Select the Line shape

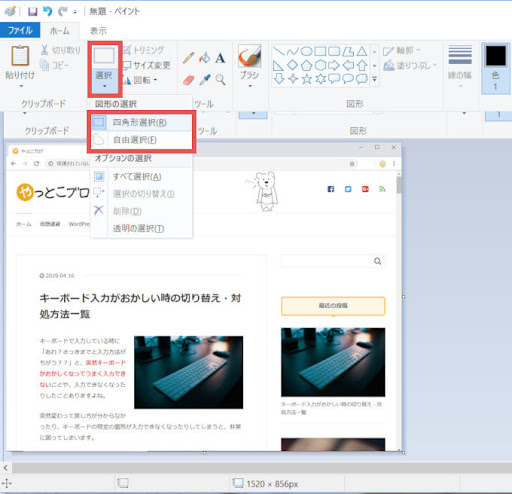pos(278,51)
